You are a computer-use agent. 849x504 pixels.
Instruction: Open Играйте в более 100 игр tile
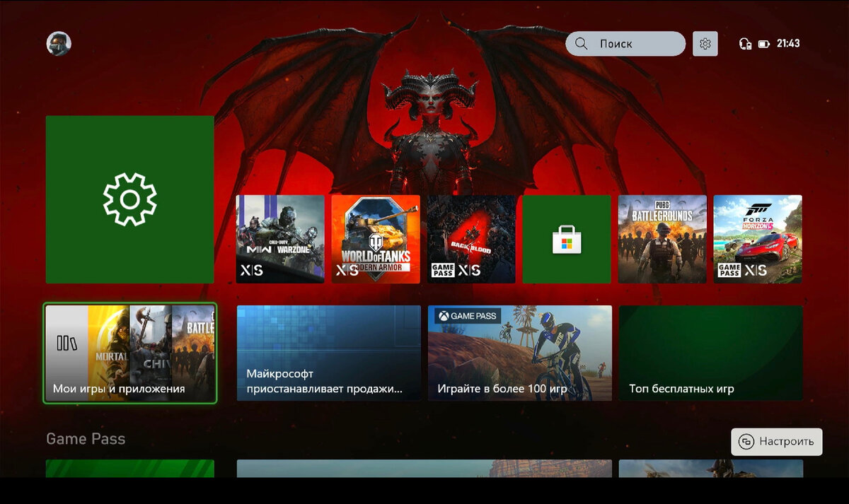pos(520,353)
